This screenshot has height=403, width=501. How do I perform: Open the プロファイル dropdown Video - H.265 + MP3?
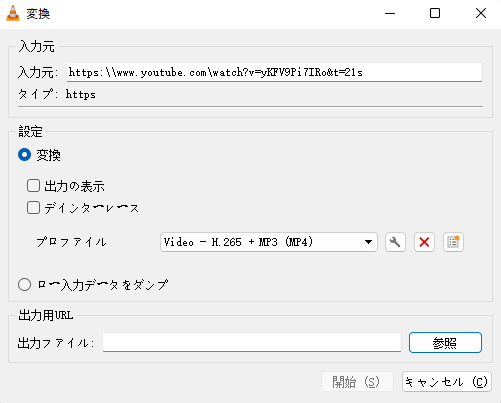[x=269, y=242]
